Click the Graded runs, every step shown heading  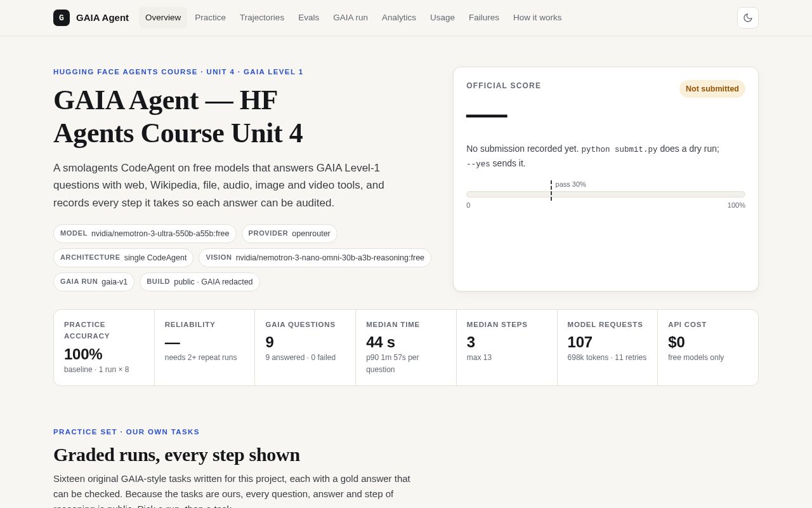pos(176,455)
